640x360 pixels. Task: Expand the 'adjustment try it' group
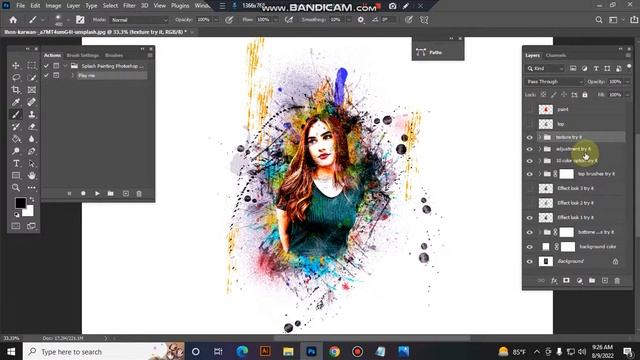(x=540, y=149)
